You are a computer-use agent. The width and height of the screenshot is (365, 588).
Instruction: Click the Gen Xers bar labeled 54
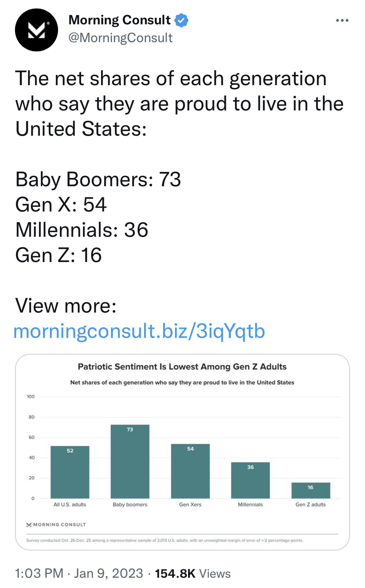point(190,471)
